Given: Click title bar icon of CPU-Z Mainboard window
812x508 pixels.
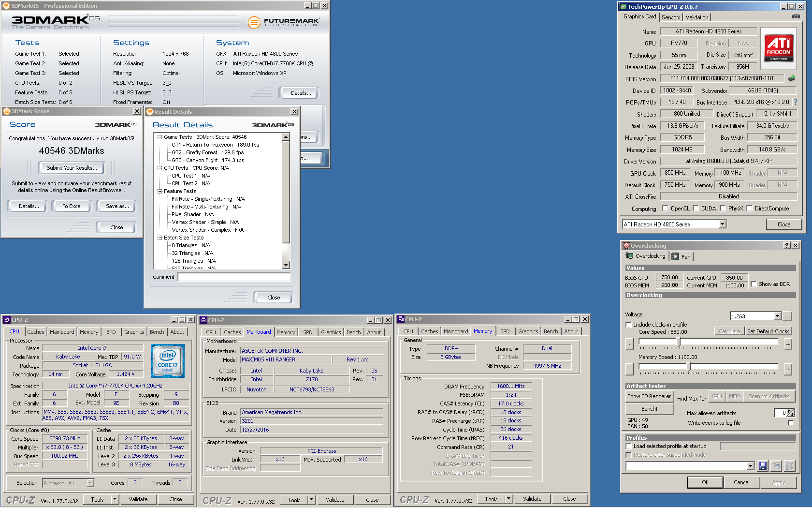Looking at the screenshot, I should pyautogui.click(x=204, y=320).
